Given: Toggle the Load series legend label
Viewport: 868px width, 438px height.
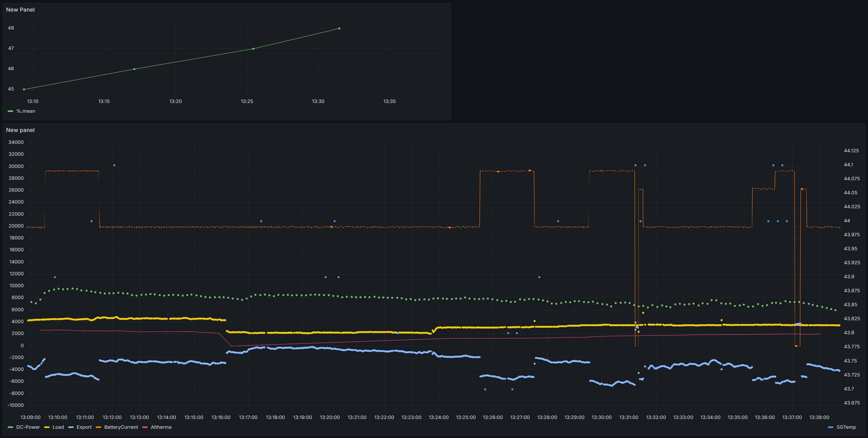Looking at the screenshot, I should pyautogui.click(x=58, y=427).
